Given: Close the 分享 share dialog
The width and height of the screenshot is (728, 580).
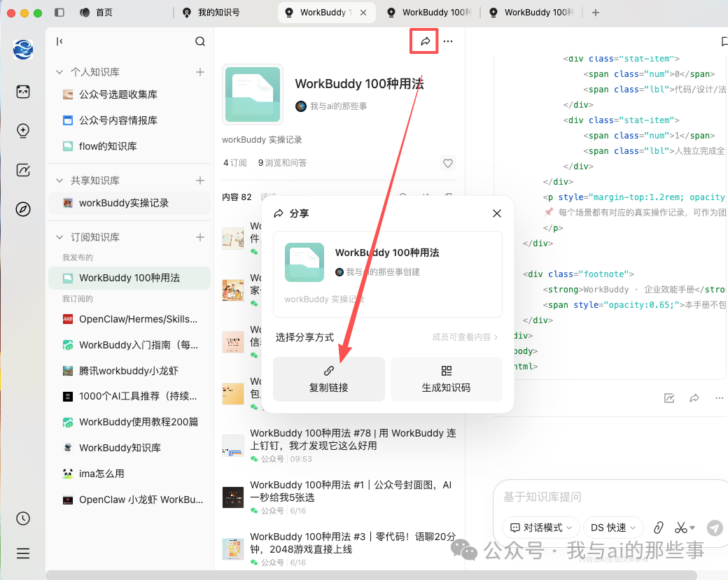Looking at the screenshot, I should tap(497, 213).
